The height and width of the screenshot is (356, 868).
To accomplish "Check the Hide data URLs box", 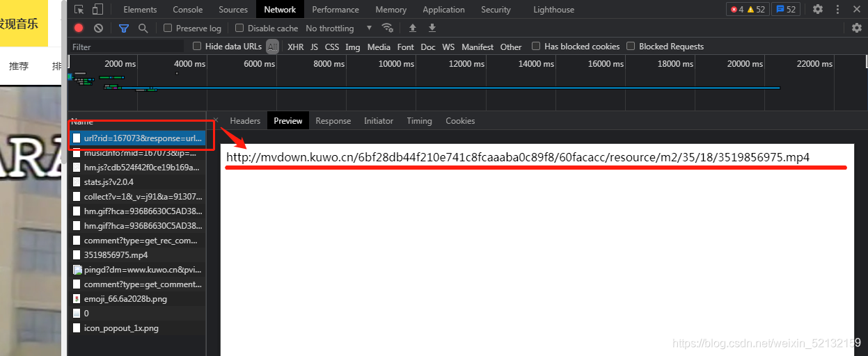I will [197, 46].
